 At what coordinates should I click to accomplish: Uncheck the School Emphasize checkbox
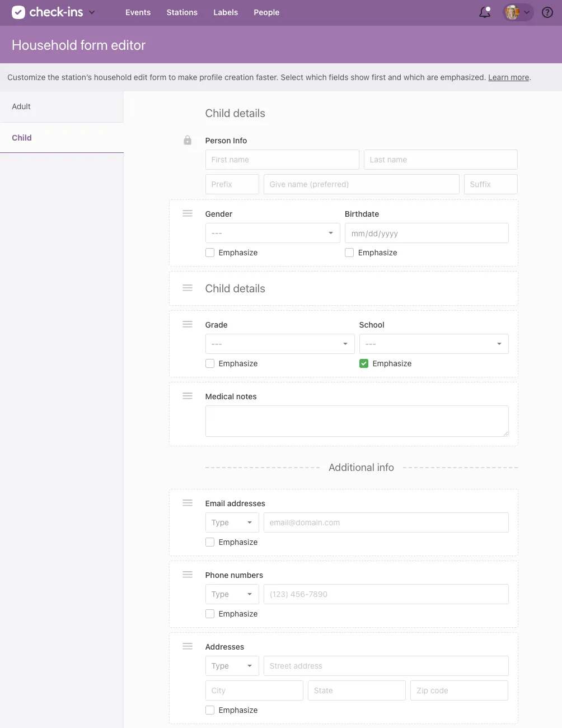pos(364,363)
